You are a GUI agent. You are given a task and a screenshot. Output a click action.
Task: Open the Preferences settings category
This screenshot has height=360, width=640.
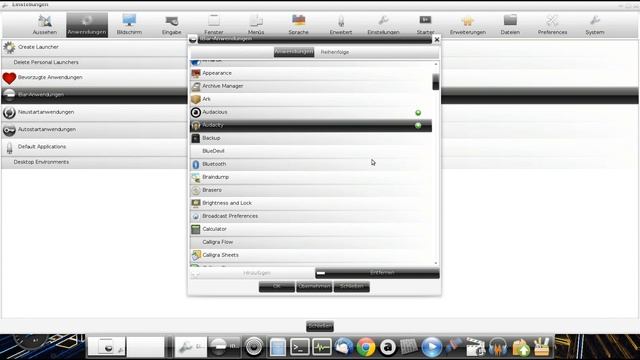point(552,25)
